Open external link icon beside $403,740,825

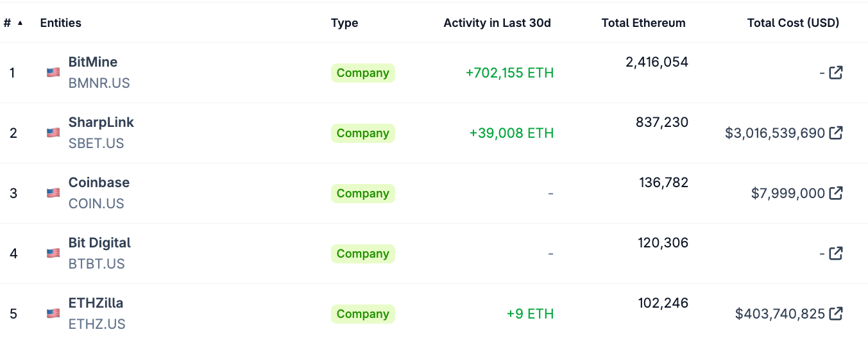tap(835, 314)
